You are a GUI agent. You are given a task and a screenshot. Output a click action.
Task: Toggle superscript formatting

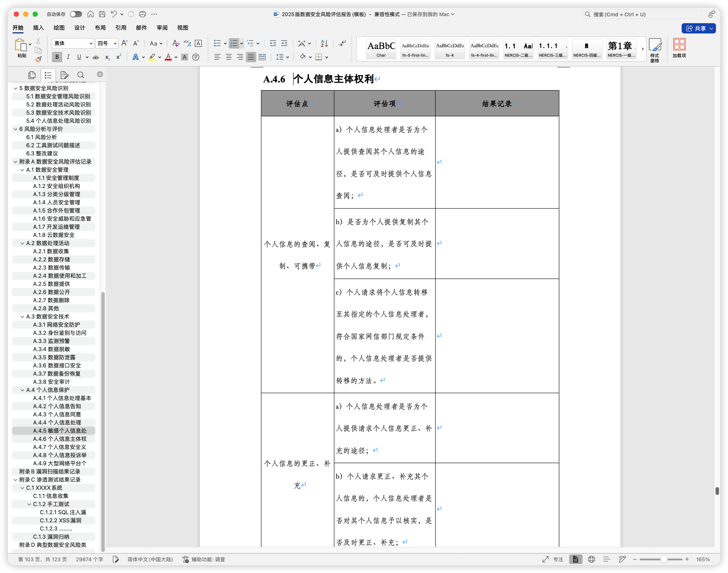(x=118, y=57)
